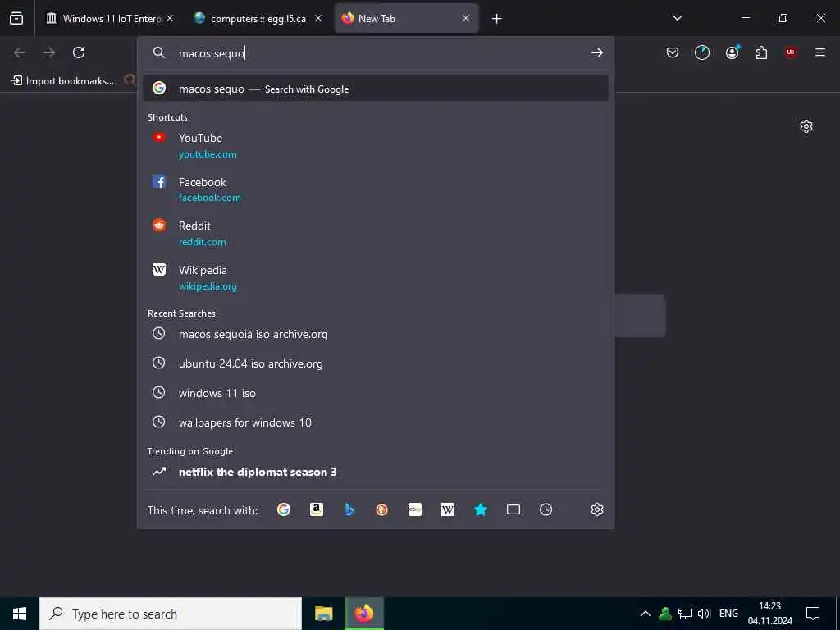
Task: Pick trending netflix the diplomat season 3
Action: (376, 472)
